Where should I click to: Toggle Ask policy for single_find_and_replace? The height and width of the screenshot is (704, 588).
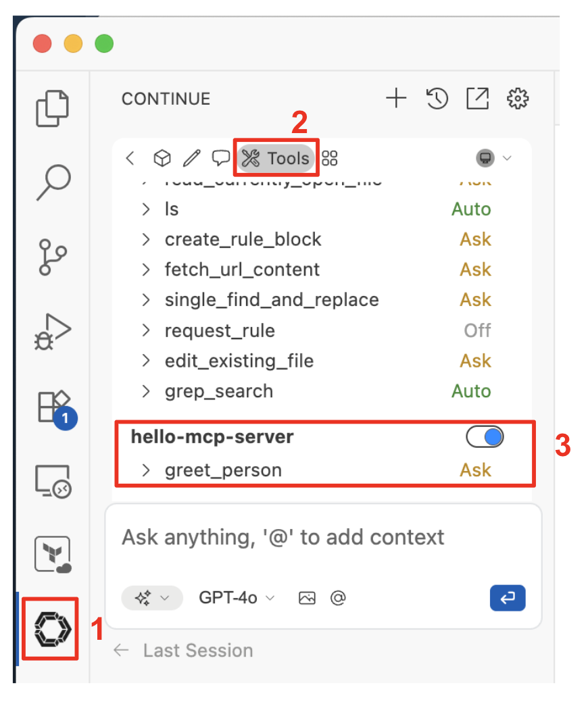click(475, 300)
